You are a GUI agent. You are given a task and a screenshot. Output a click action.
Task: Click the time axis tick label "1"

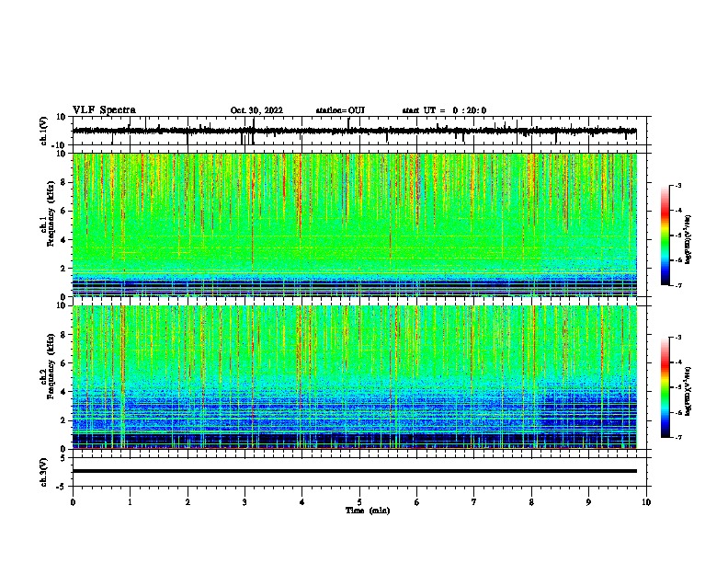(x=130, y=502)
